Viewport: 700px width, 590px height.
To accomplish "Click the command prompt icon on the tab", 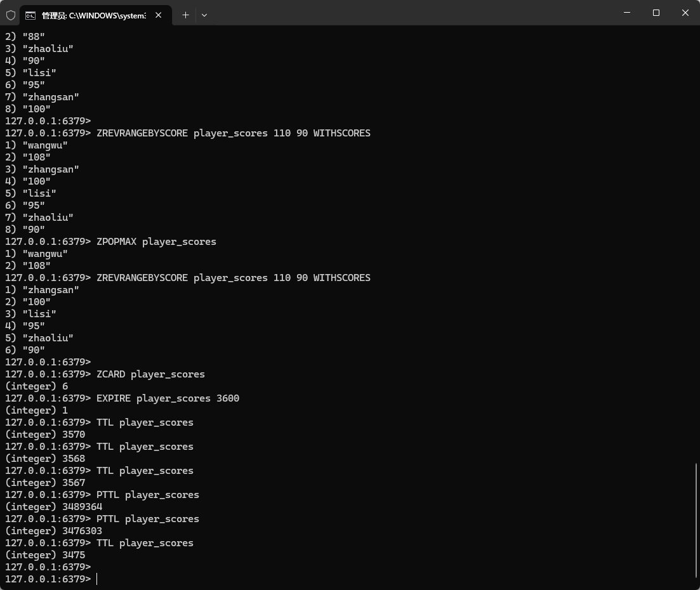I will pyautogui.click(x=30, y=15).
